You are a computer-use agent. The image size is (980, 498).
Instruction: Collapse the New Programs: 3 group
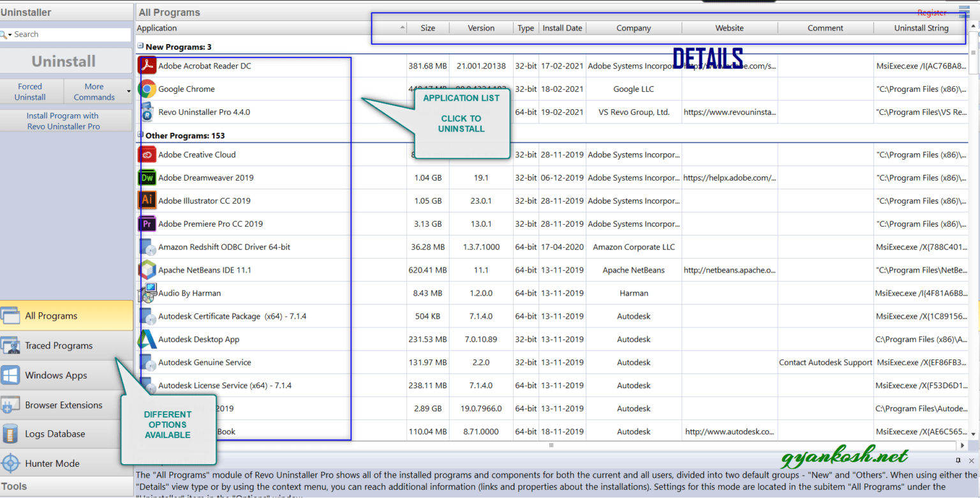click(x=140, y=46)
